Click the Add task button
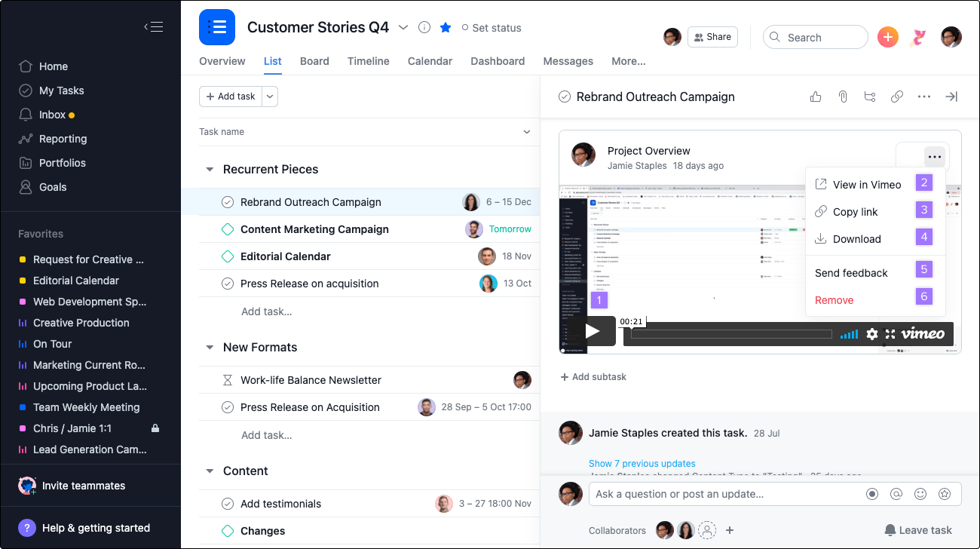 point(231,97)
